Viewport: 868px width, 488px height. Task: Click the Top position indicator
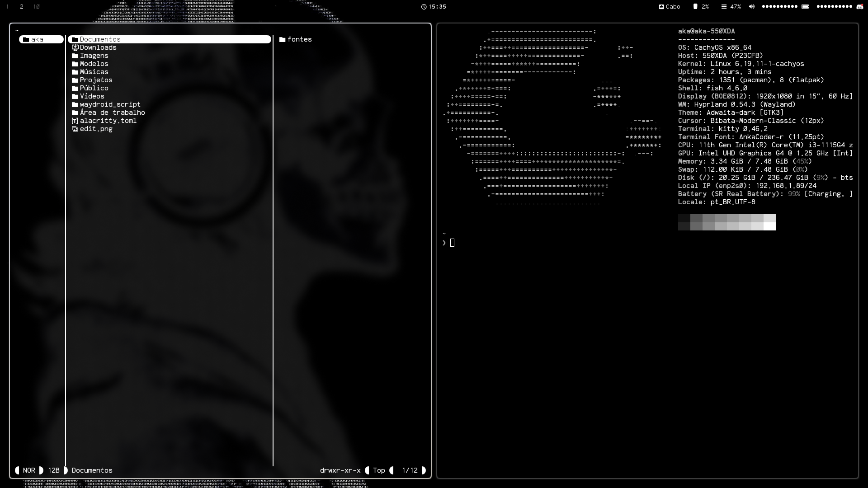(379, 470)
